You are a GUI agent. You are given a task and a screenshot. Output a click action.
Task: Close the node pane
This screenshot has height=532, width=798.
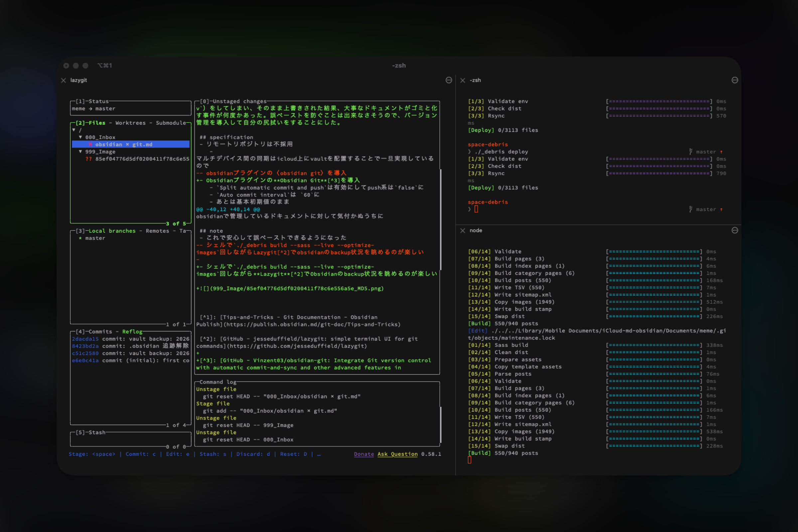(463, 231)
